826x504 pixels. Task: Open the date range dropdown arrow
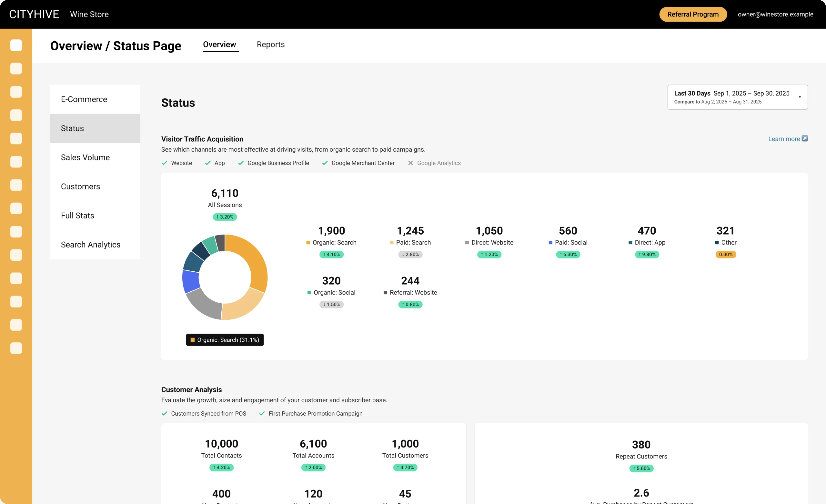[x=800, y=97]
